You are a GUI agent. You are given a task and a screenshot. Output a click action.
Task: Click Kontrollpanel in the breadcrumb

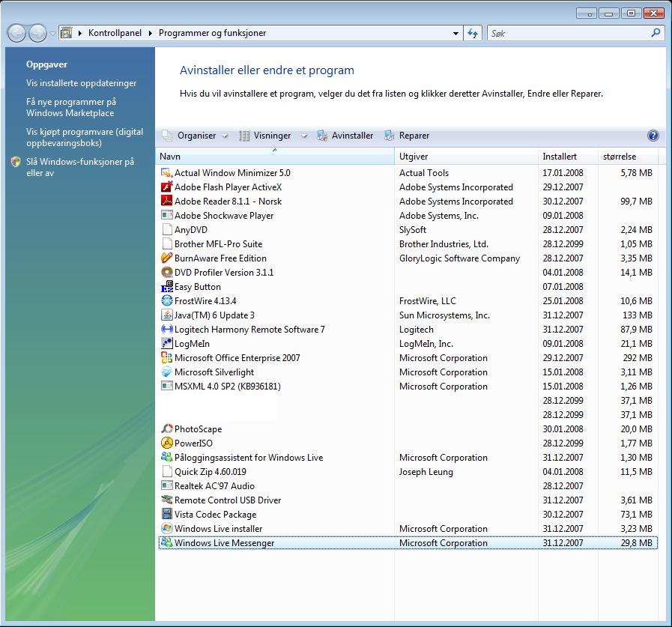pyautogui.click(x=115, y=33)
